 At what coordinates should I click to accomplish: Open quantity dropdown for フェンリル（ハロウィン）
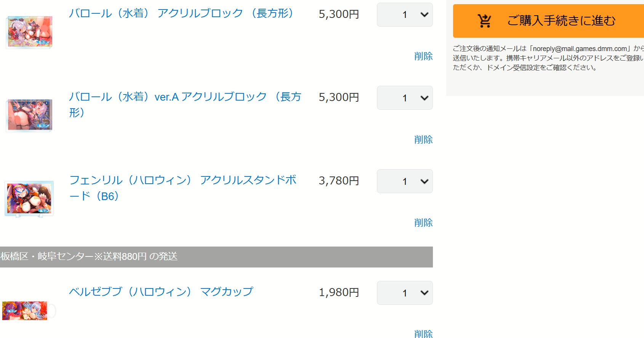point(405,181)
